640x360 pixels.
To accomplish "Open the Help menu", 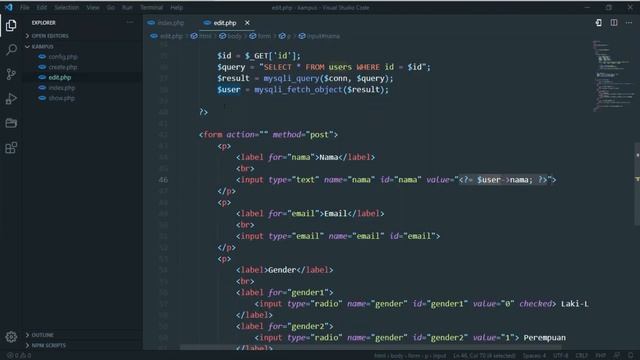I will point(176,7).
